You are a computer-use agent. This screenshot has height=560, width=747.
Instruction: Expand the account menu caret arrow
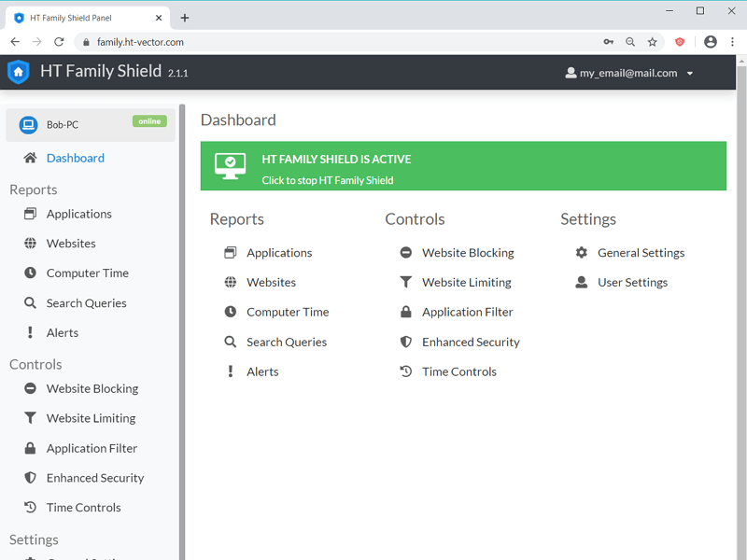(690, 74)
